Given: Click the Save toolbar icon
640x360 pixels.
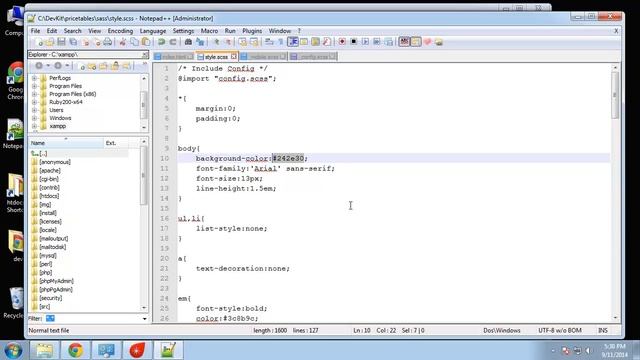Looking at the screenshot, I should click(x=61, y=42).
